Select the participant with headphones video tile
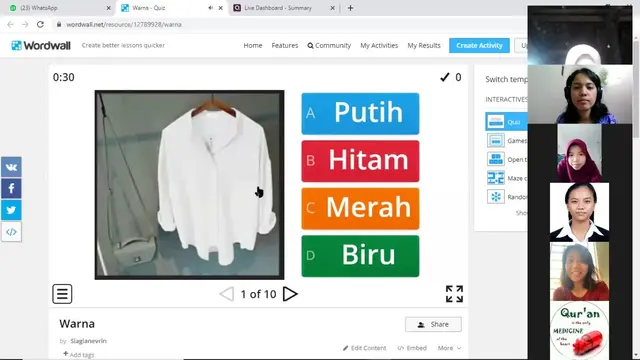 click(580, 94)
